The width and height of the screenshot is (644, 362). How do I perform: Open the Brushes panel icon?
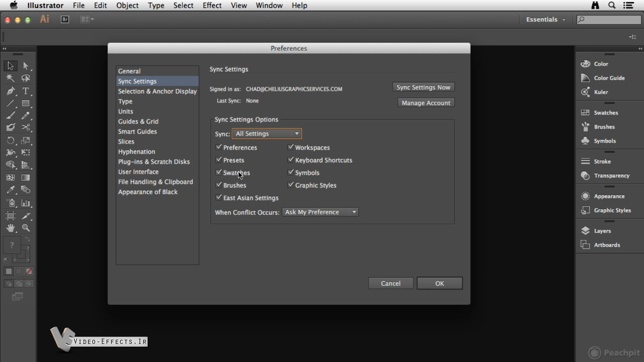pos(585,127)
